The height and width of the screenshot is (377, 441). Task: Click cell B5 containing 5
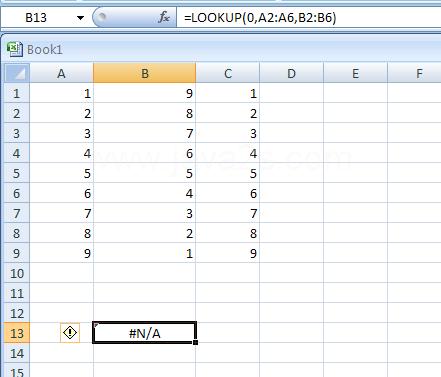click(145, 173)
